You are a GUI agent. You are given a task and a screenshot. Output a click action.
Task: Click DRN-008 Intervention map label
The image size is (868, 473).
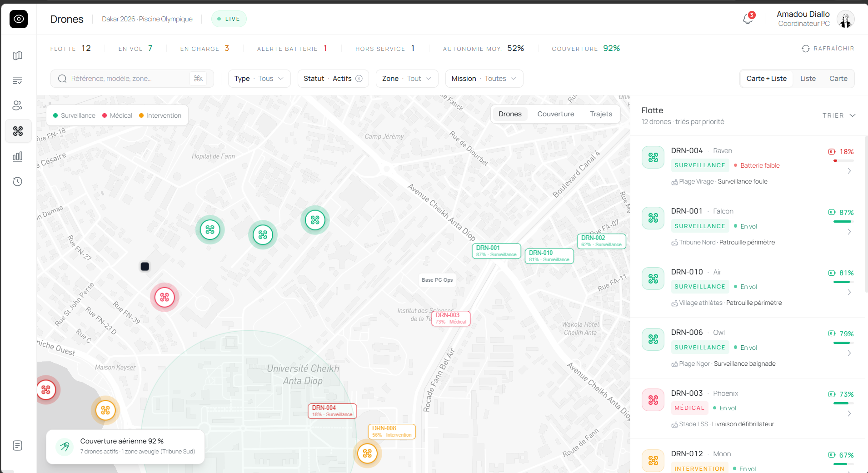click(x=392, y=432)
